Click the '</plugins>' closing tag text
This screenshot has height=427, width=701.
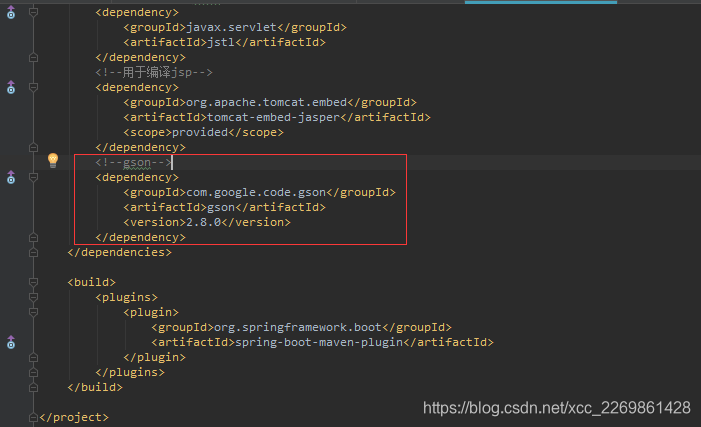[130, 372]
